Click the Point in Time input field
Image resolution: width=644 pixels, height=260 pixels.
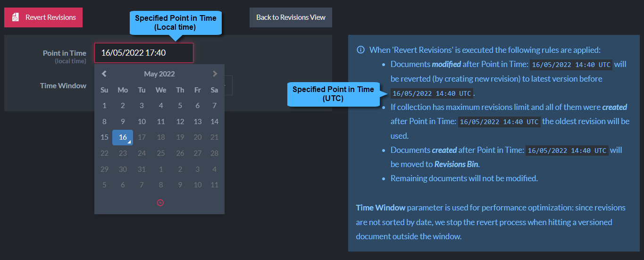tap(144, 53)
